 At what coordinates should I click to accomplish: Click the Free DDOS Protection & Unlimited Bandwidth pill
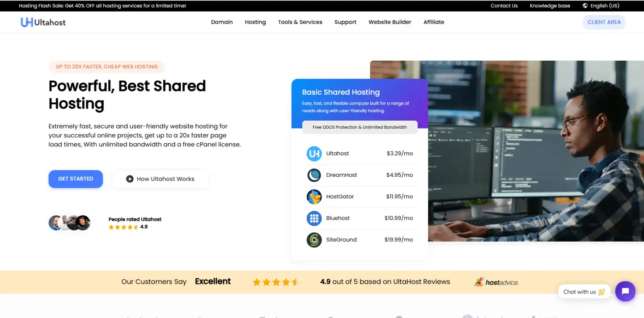tap(360, 127)
